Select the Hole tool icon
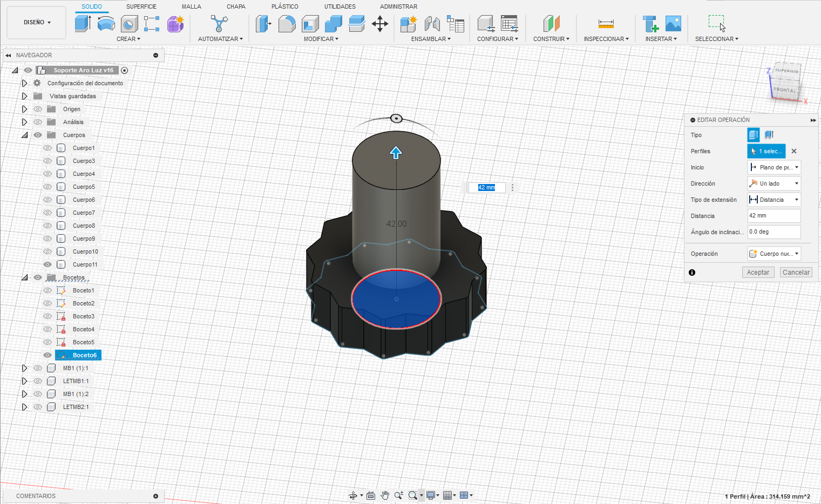 click(129, 24)
